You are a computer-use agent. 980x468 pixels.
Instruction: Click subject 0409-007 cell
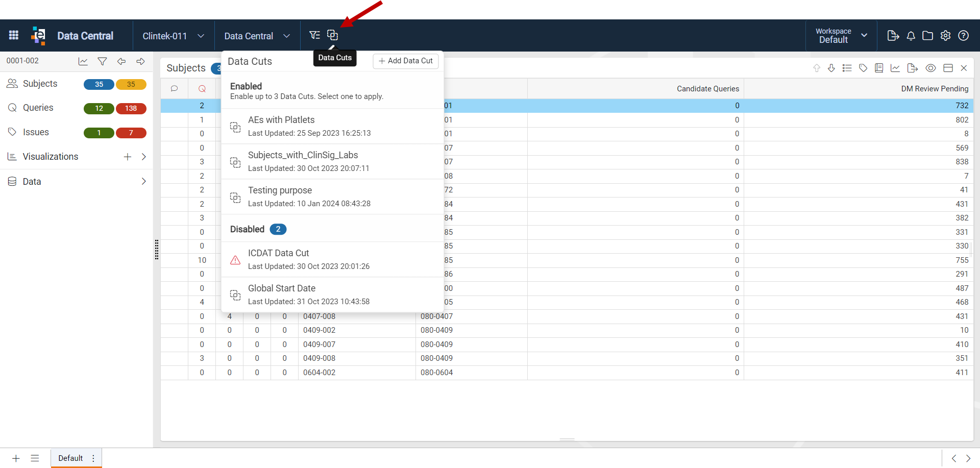tap(357, 344)
